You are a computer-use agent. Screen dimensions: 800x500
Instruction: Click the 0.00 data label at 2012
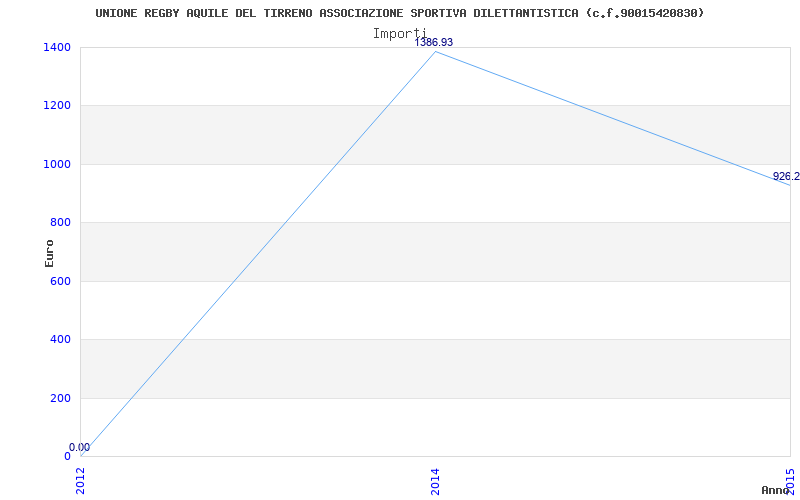80,447
